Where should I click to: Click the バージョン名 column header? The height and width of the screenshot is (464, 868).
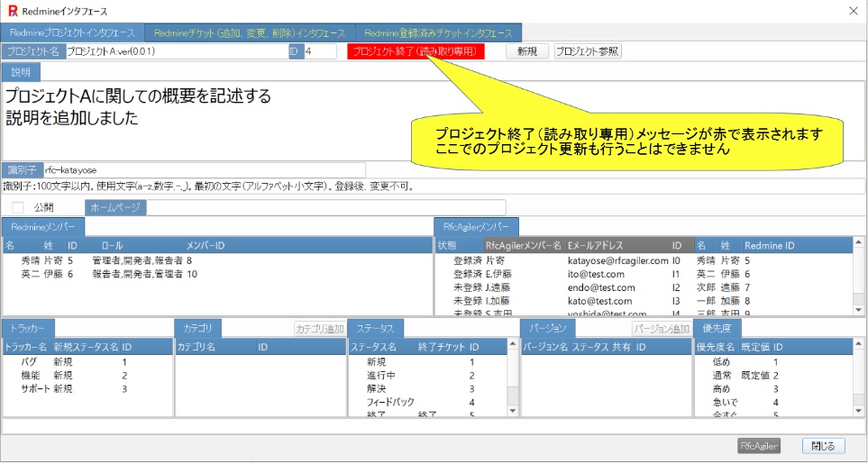[546, 347]
